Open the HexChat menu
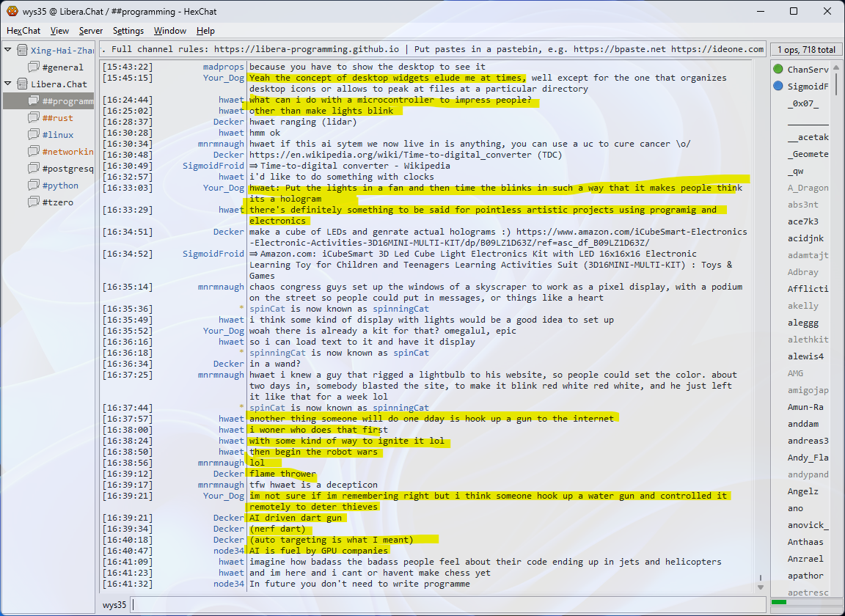This screenshot has width=845, height=616. point(23,31)
